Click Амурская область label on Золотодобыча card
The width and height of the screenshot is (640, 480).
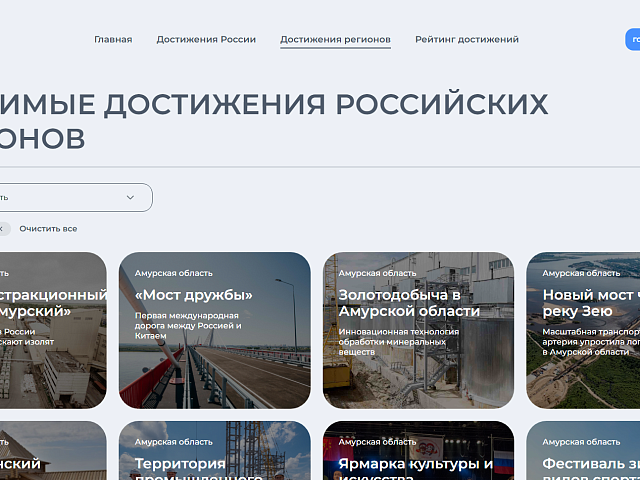(377, 273)
